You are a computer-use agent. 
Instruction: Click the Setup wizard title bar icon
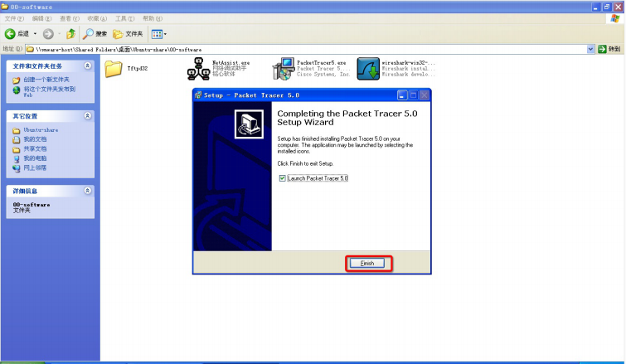[x=198, y=95]
